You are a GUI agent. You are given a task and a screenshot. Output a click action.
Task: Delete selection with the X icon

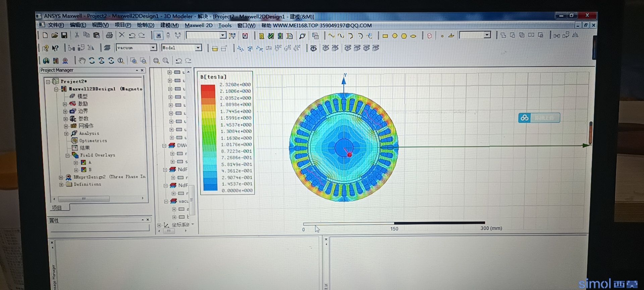[x=122, y=35]
